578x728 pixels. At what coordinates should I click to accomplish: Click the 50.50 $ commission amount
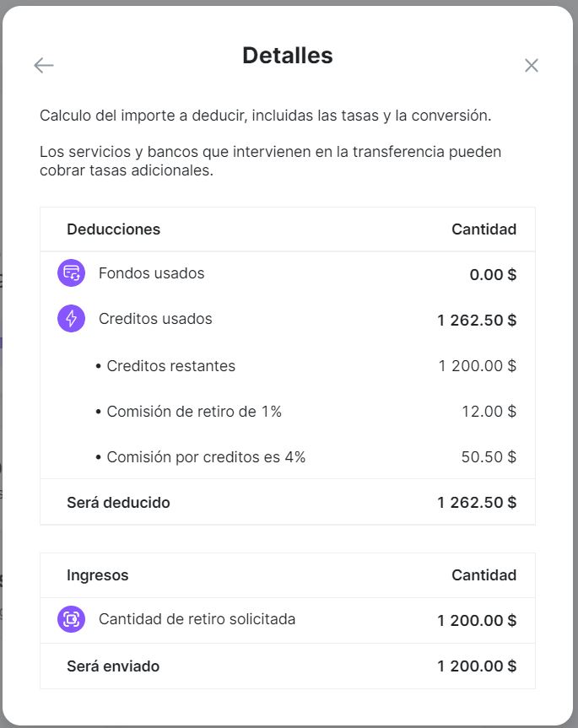coord(489,457)
